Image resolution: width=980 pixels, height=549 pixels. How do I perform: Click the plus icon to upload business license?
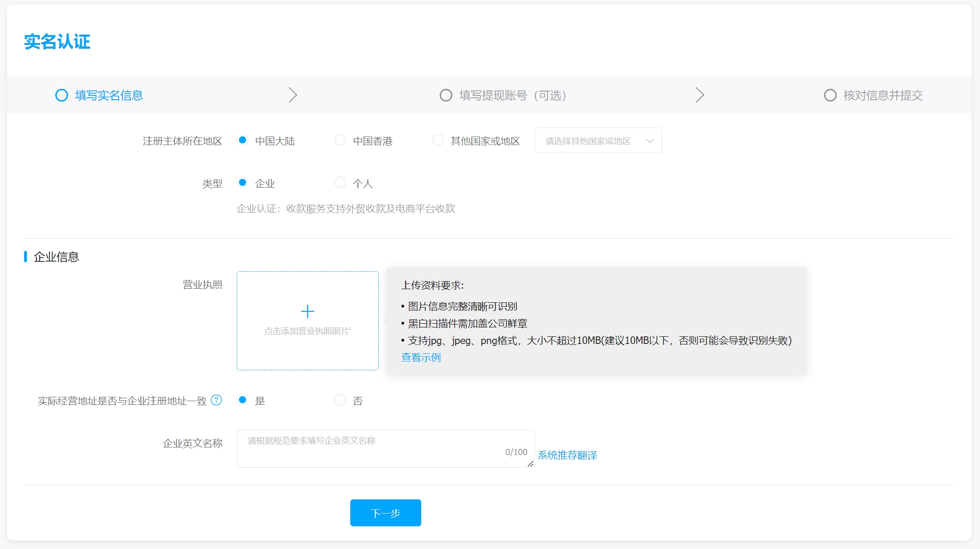pyautogui.click(x=307, y=311)
